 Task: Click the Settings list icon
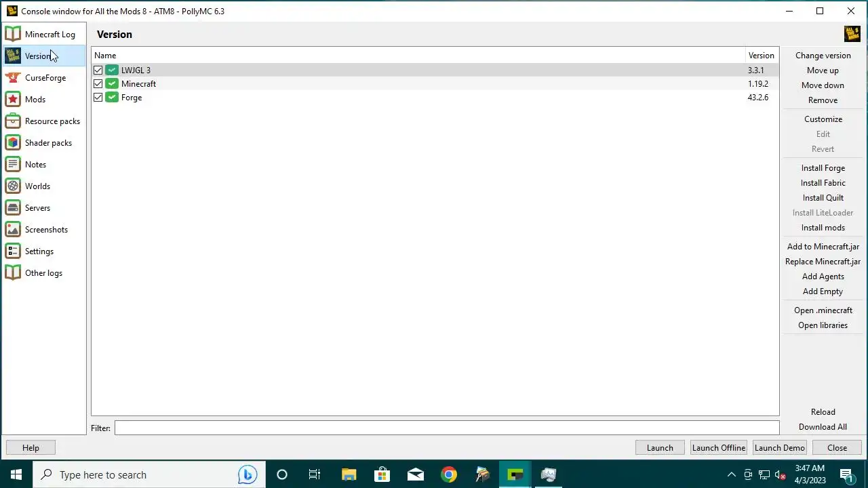tap(13, 251)
